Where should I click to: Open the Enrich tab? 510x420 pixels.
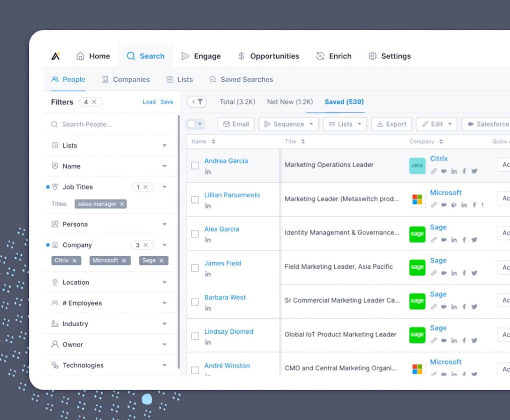(x=334, y=56)
